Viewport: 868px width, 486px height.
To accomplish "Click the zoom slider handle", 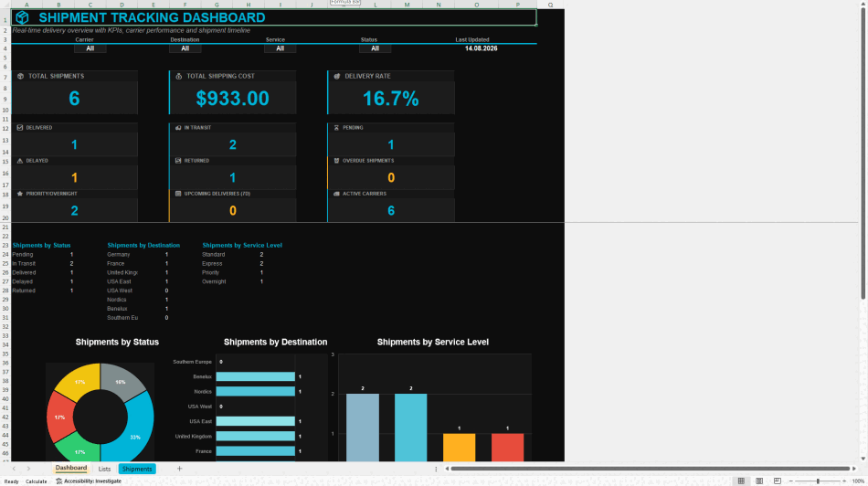I will tap(818, 481).
